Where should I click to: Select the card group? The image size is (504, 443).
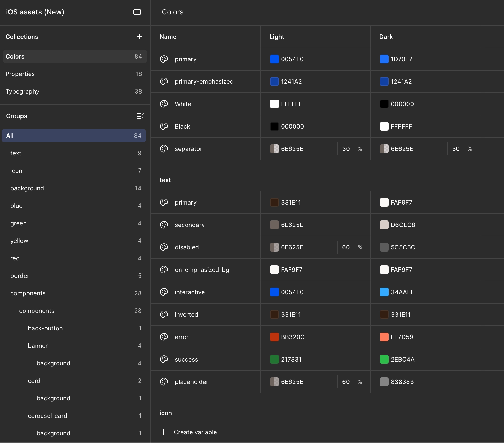pos(74,381)
